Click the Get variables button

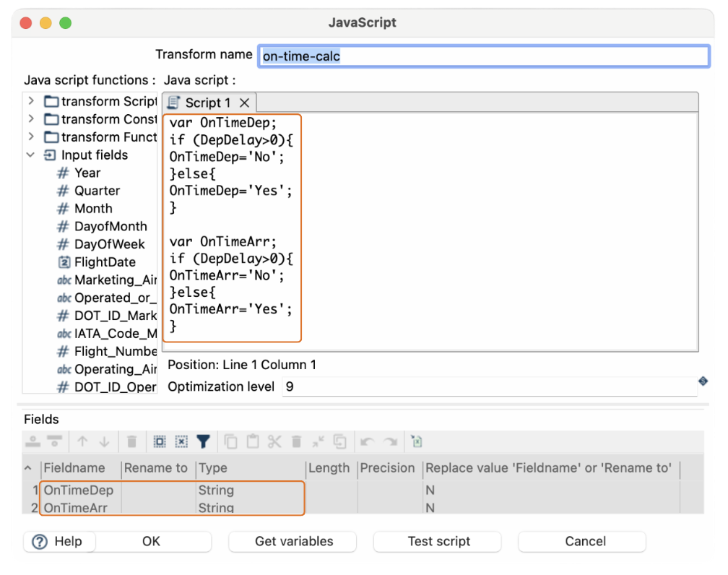click(294, 542)
